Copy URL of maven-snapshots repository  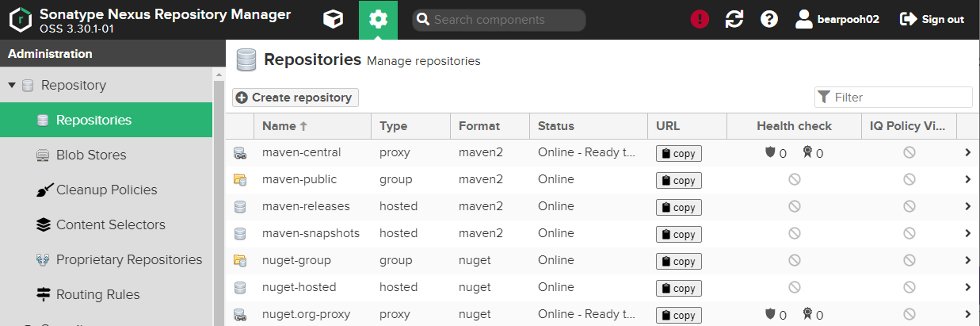point(679,235)
